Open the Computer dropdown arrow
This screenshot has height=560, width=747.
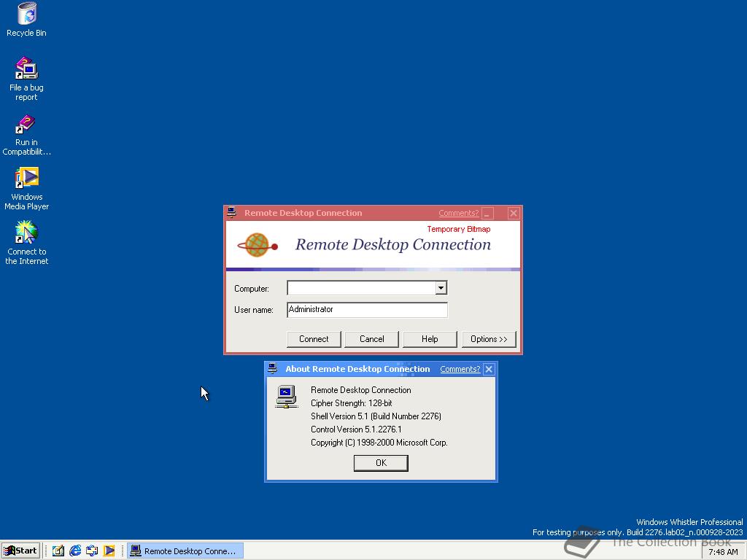[x=441, y=287]
